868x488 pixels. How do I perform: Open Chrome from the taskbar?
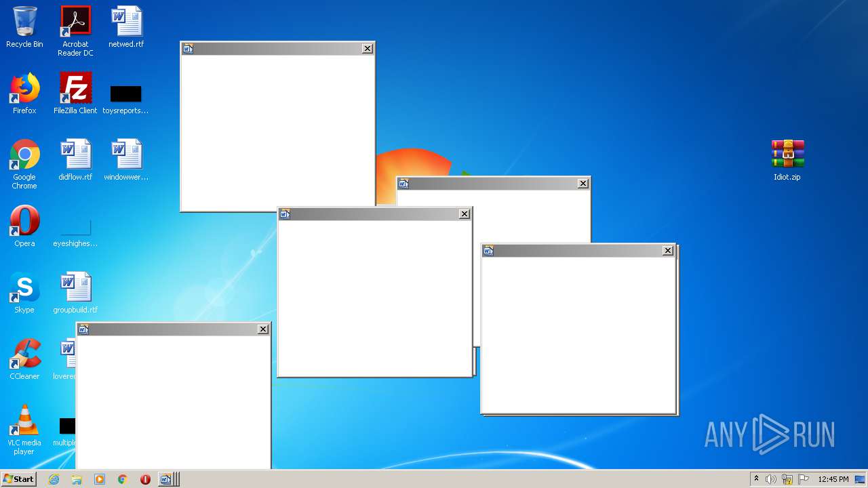click(x=123, y=479)
